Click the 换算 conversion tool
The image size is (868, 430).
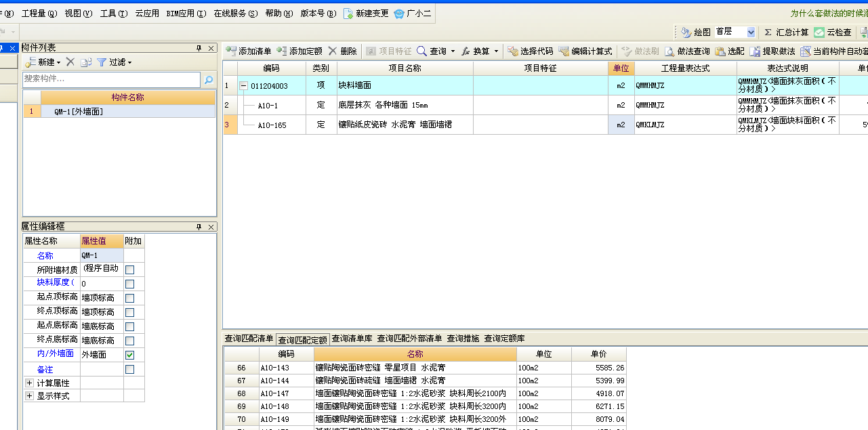click(475, 51)
